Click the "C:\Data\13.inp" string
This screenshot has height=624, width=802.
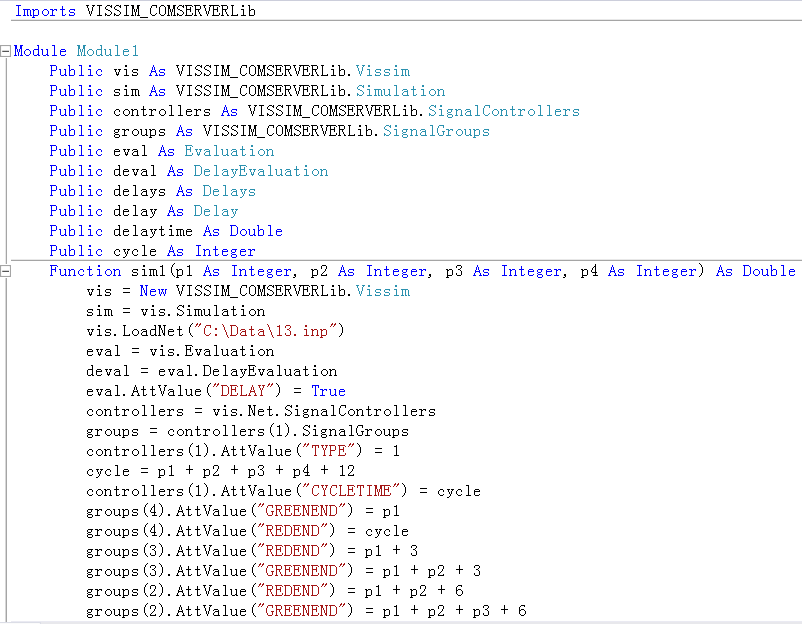pos(266,331)
